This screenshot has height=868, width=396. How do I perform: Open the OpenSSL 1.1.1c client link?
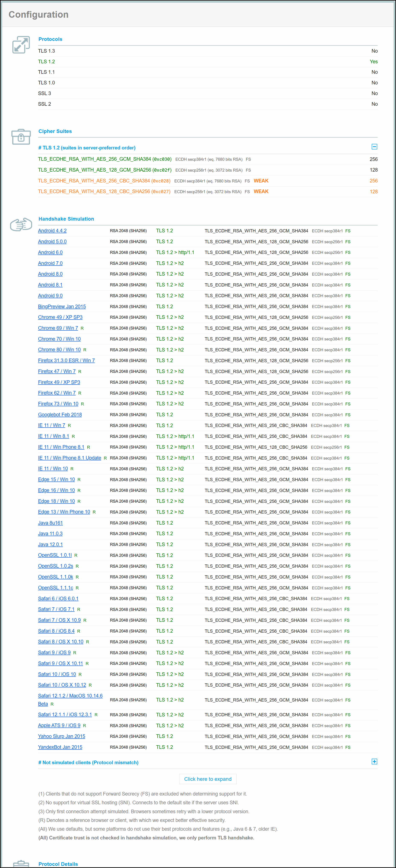(56, 588)
